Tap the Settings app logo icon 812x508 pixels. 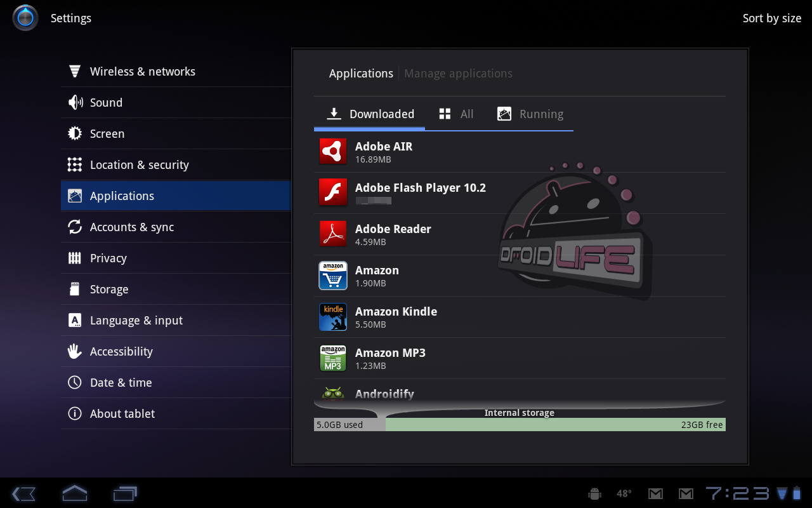coord(25,18)
